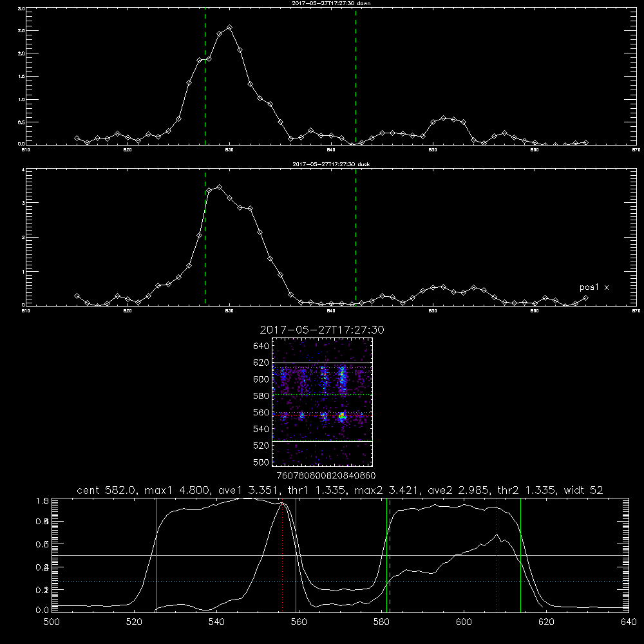
Task: Click the blue dotted horizontal line in bottom plot
Action: [x=341, y=582]
